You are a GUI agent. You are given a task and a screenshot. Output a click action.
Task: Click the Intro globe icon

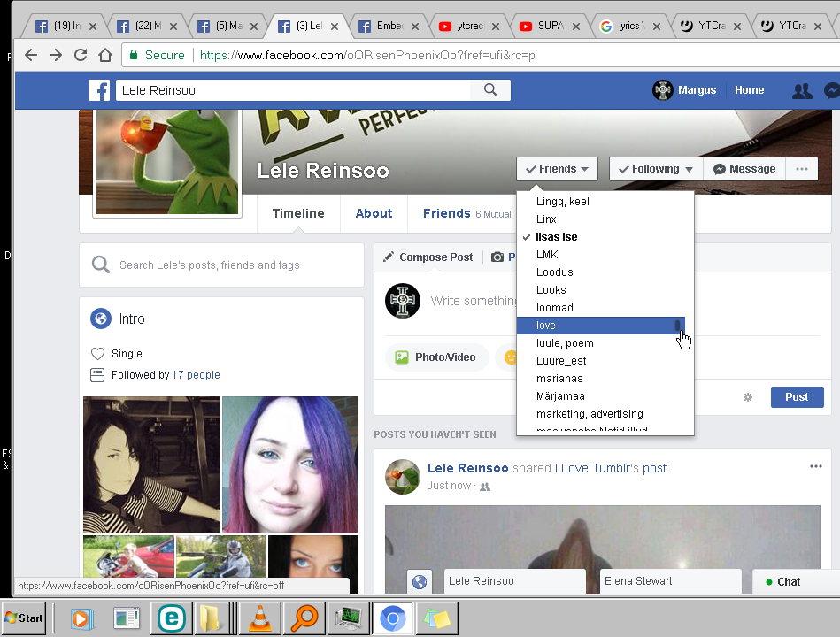click(101, 318)
